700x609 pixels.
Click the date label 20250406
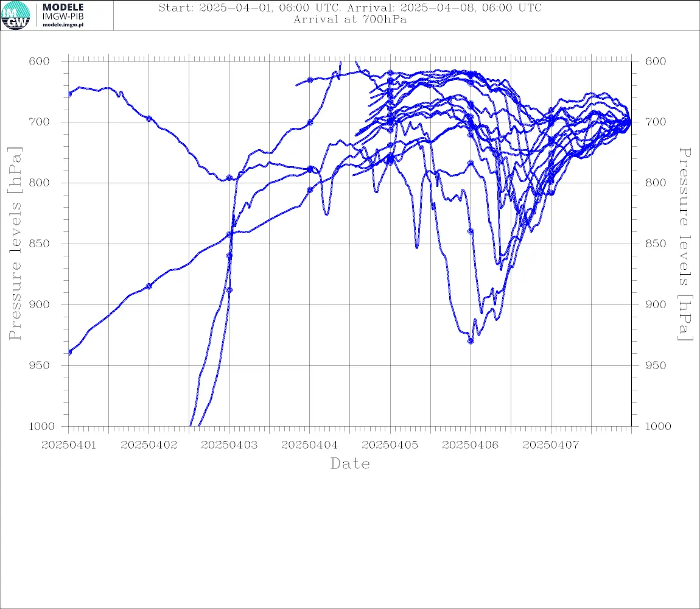click(471, 445)
